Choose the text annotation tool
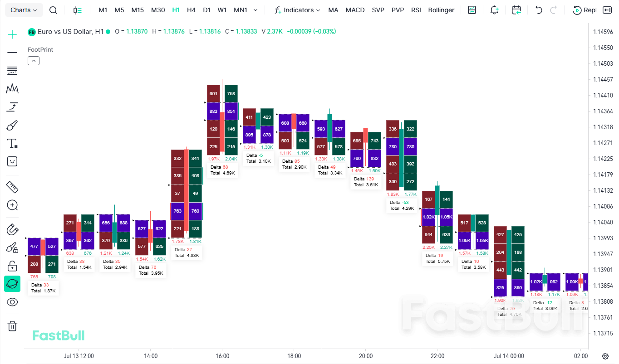Screen dimensions: 619x364 click(x=12, y=144)
